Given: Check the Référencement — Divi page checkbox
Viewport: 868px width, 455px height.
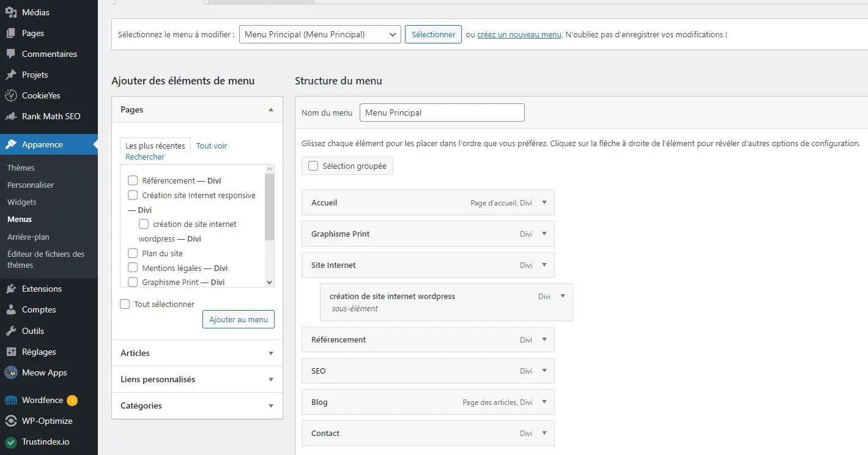Looking at the screenshot, I should (x=133, y=180).
